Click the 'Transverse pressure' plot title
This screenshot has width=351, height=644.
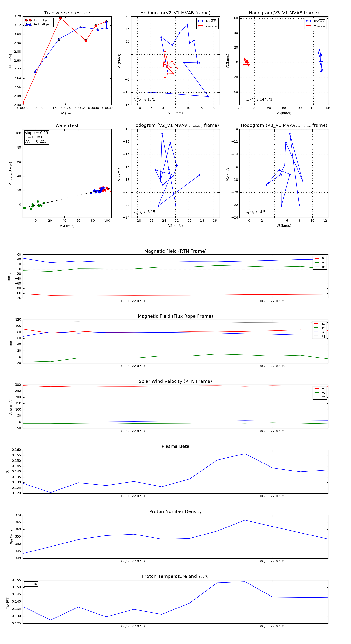(67, 13)
